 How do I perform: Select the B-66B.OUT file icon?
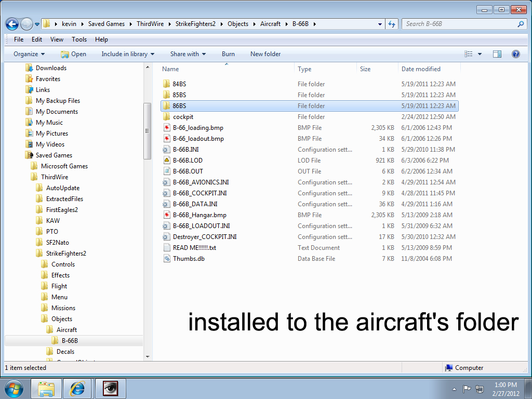click(x=167, y=171)
